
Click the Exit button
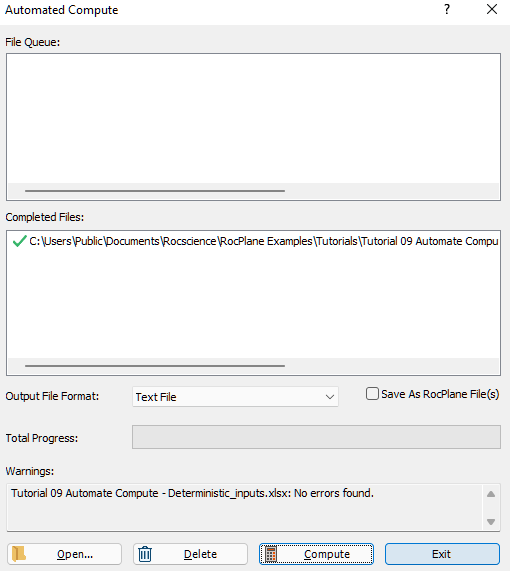(442, 554)
